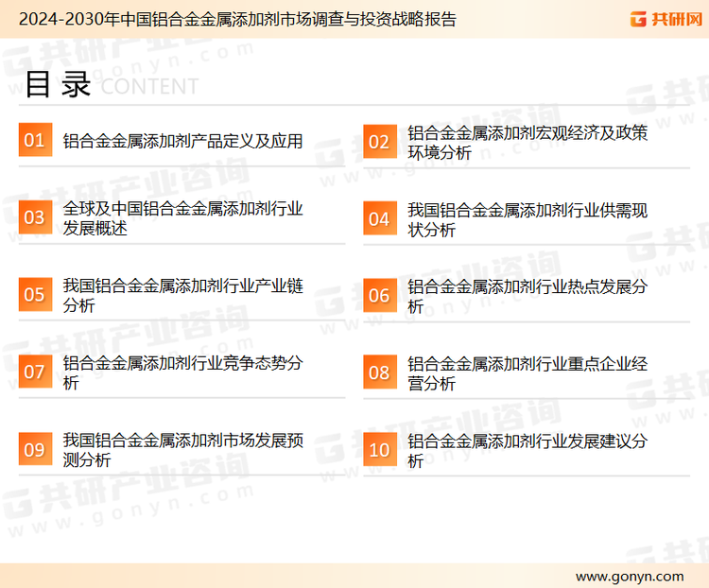Open www.gonyn.com link in footer

[x=630, y=577]
